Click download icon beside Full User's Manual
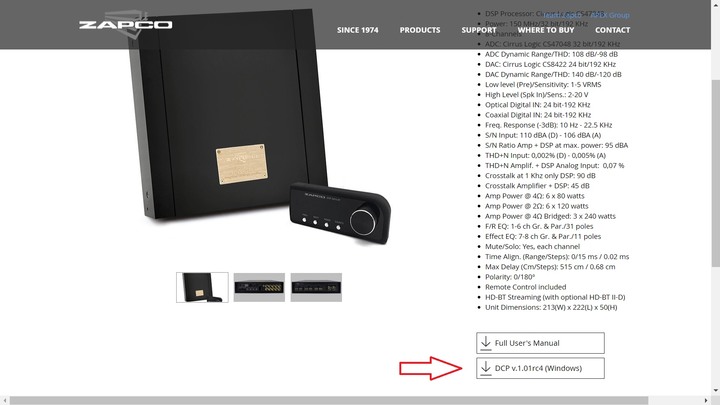Screen dimensions: 720x405 coord(485,343)
